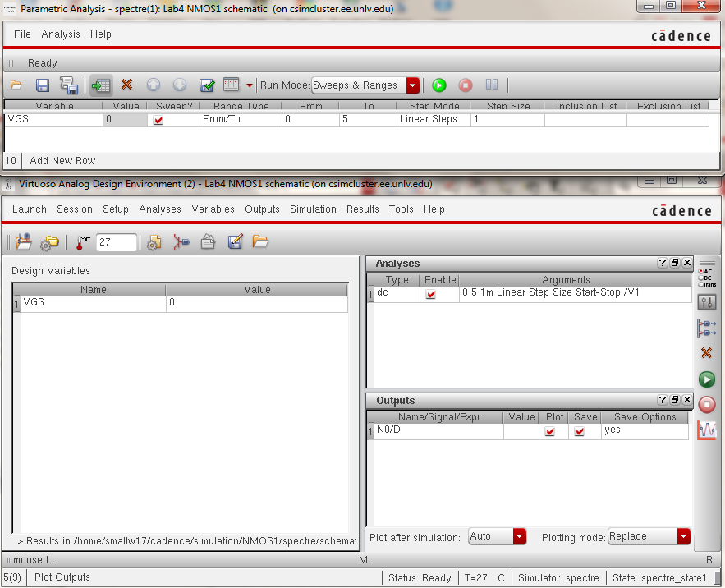Click the red analyses chooser icon in ADE toolbar

click(x=181, y=242)
